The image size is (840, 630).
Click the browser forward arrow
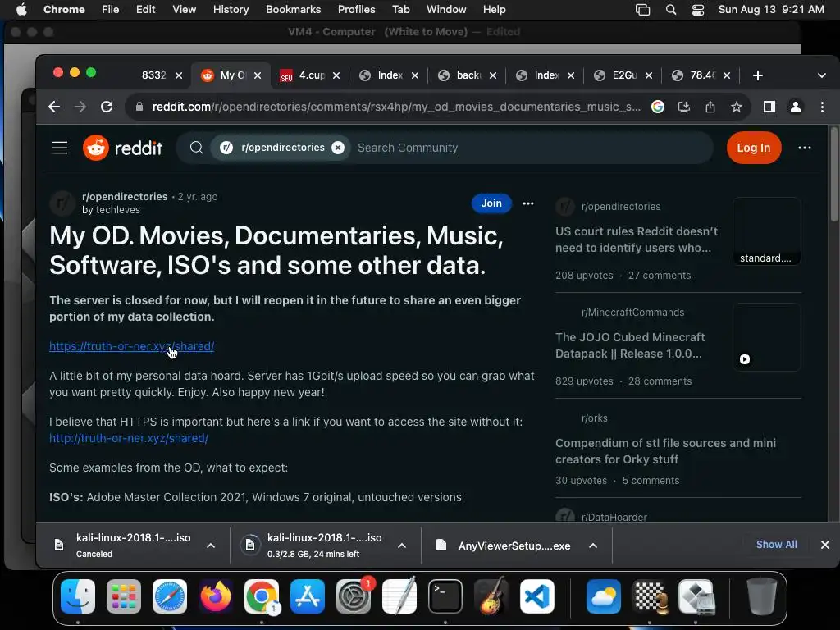pyautogui.click(x=80, y=107)
